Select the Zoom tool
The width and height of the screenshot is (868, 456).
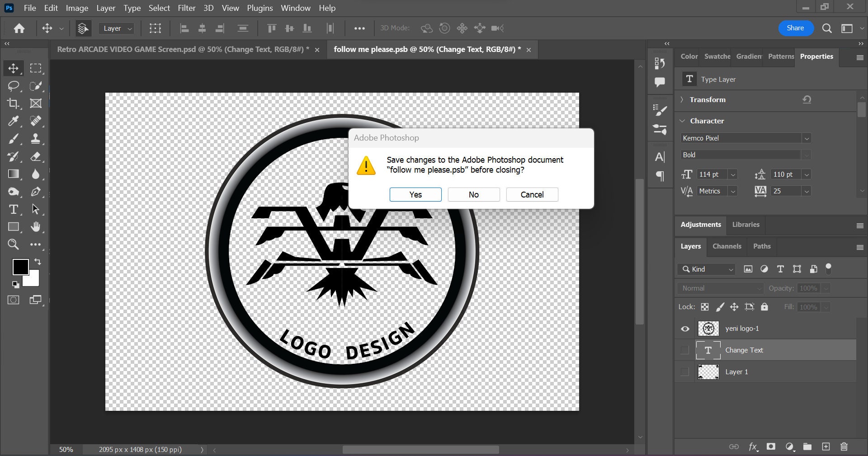point(14,244)
